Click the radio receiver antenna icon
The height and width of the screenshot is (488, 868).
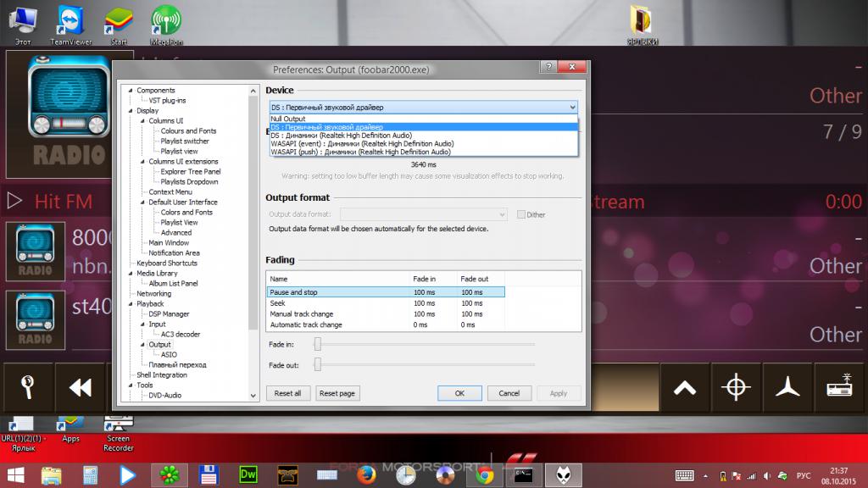(x=838, y=388)
